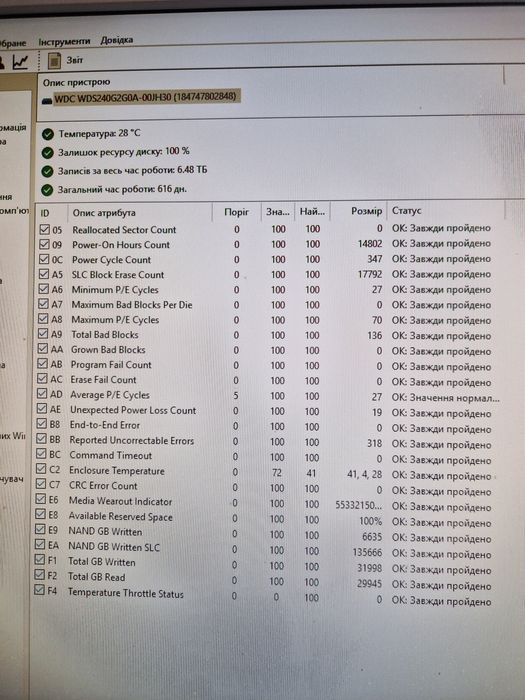
Task: Toggle checkbox for BB Reported Uncorrectable Errors
Action: (x=42, y=439)
